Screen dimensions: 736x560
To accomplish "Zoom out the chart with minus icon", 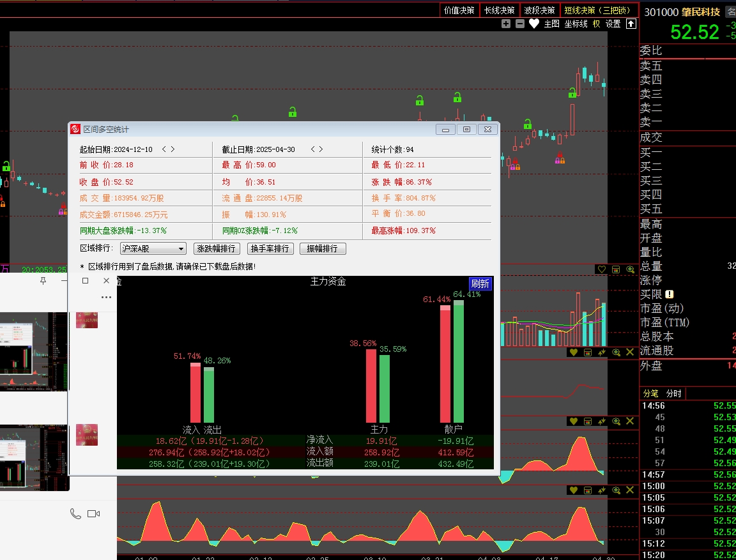I will (x=519, y=24).
